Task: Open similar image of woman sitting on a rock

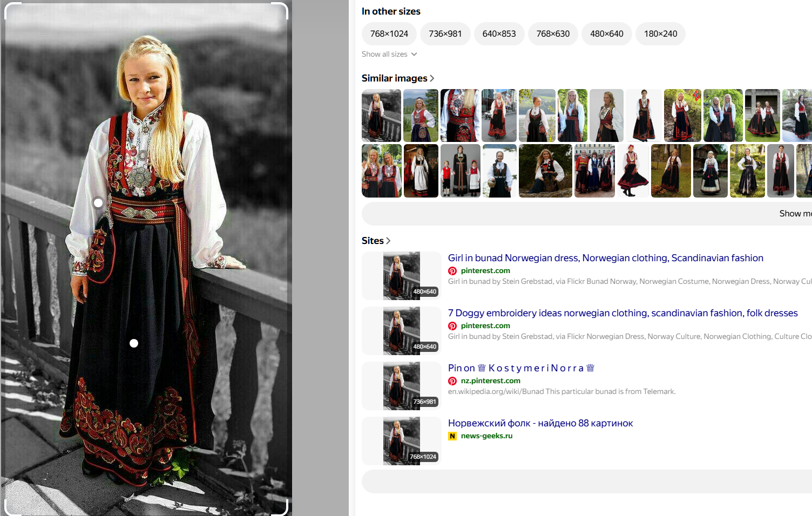Action: pyautogui.click(x=545, y=171)
